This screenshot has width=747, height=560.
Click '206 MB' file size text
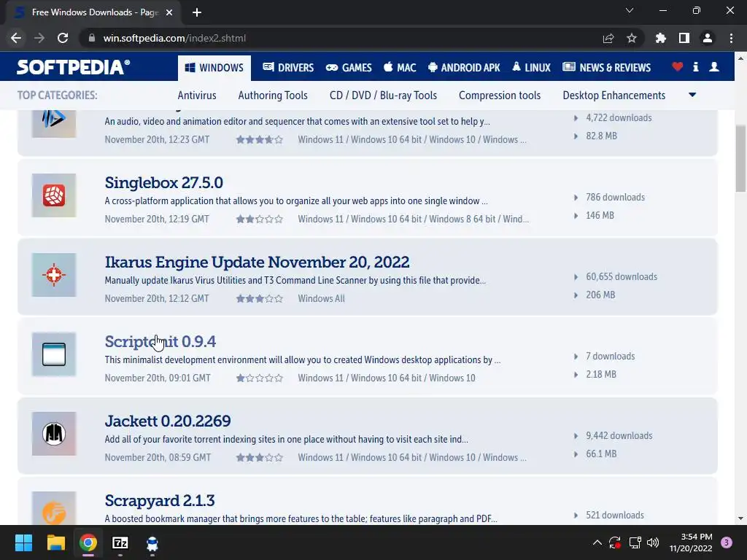click(x=600, y=295)
